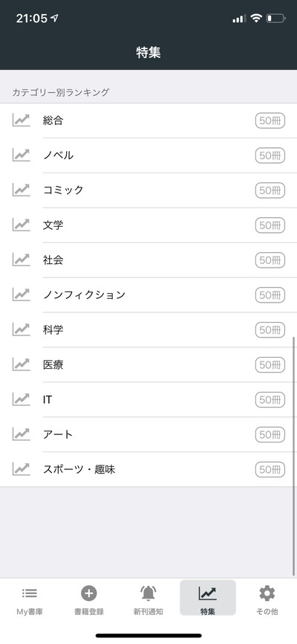297x644 pixels.
Task: Tap the 50冊 badge on IT row
Action: pyautogui.click(x=270, y=399)
